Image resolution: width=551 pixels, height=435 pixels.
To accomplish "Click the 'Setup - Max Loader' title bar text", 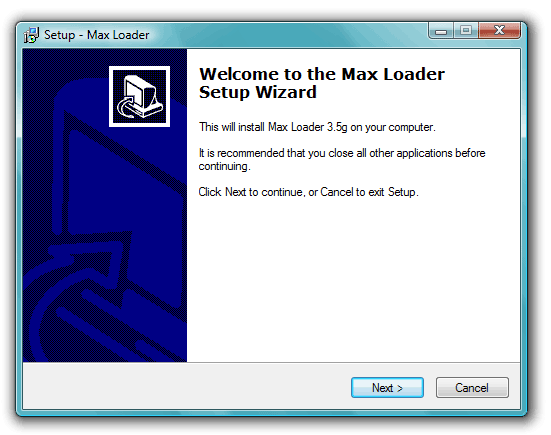I will 97,35.
